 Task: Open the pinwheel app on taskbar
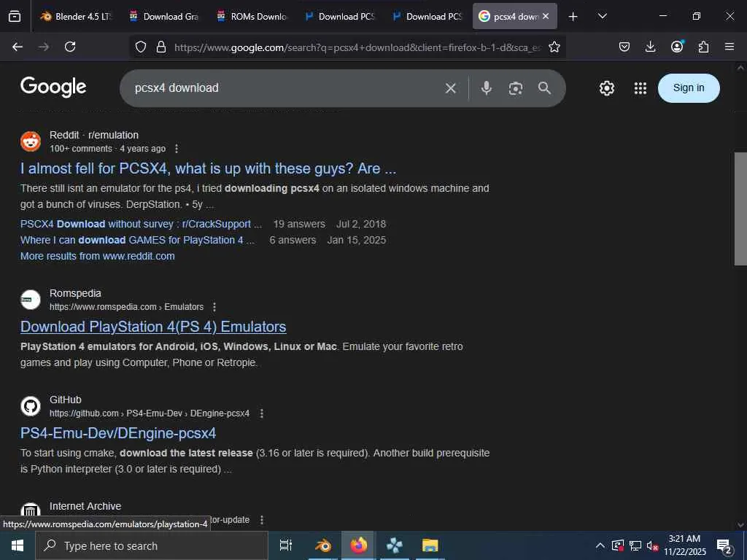394,545
